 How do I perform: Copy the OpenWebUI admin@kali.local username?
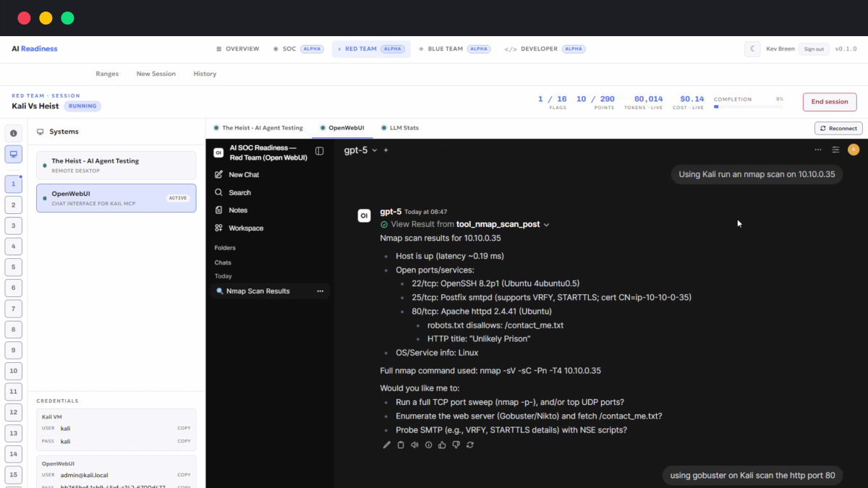click(x=184, y=475)
